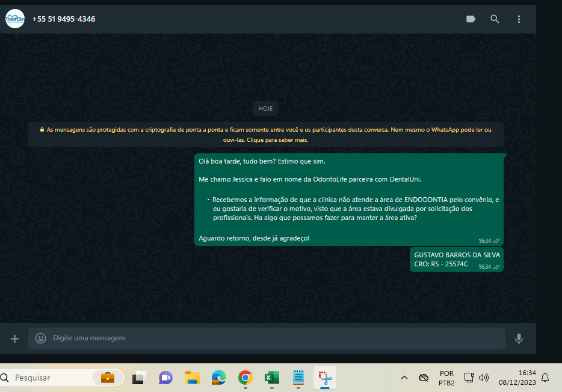The image size is (562, 392).
Task: Click the Me chamo Jessica message line
Action: tap(310, 179)
